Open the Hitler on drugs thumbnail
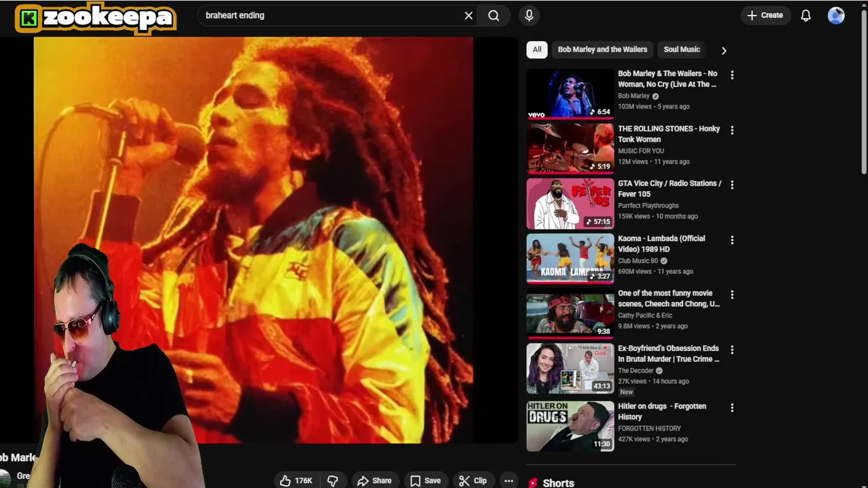868x488 pixels. [x=570, y=426]
